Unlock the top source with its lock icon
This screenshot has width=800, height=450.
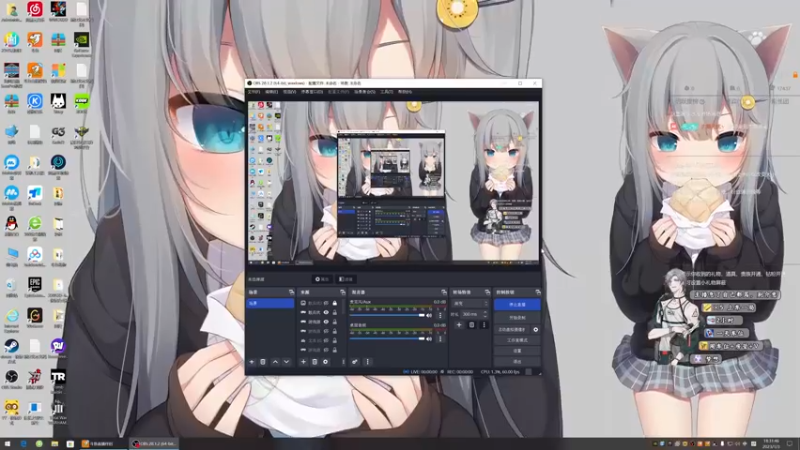pos(335,303)
